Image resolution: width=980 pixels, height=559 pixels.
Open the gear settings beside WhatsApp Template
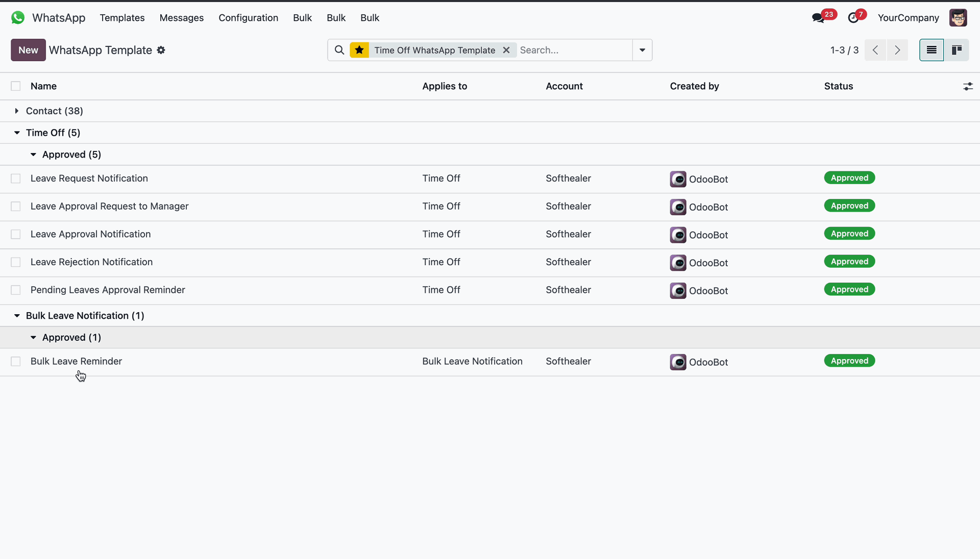[x=161, y=50]
